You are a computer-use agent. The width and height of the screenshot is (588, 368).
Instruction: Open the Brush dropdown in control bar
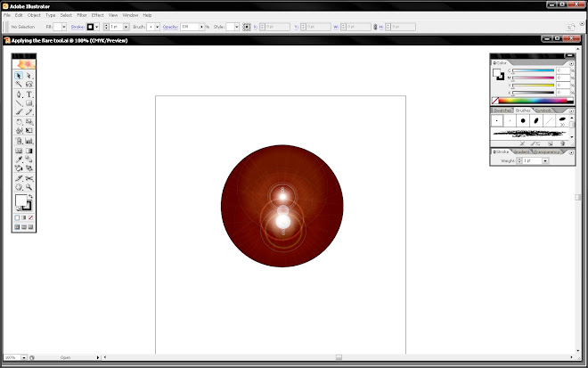tap(157, 27)
